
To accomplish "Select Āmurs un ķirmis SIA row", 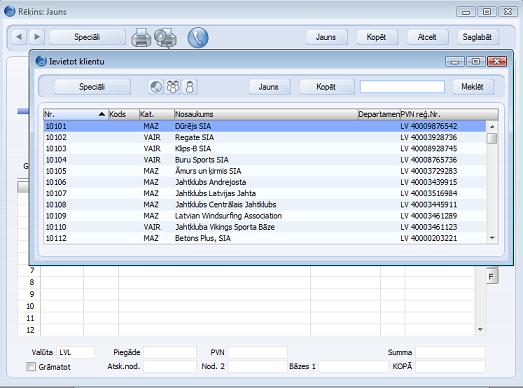I will (265, 171).
